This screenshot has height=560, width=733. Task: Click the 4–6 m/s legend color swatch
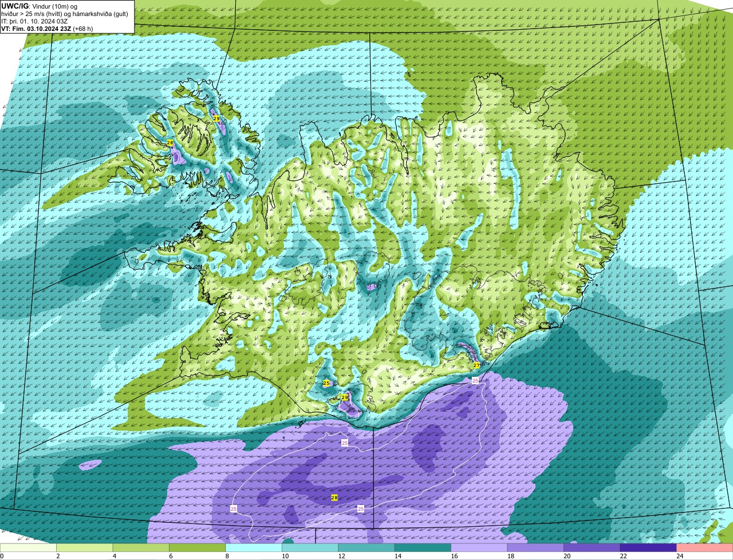(141, 548)
